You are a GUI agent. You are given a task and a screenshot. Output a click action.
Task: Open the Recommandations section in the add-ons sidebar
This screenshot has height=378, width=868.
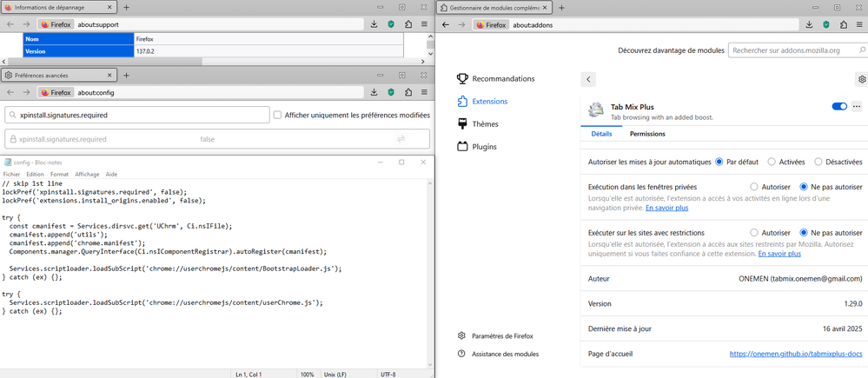click(495, 79)
